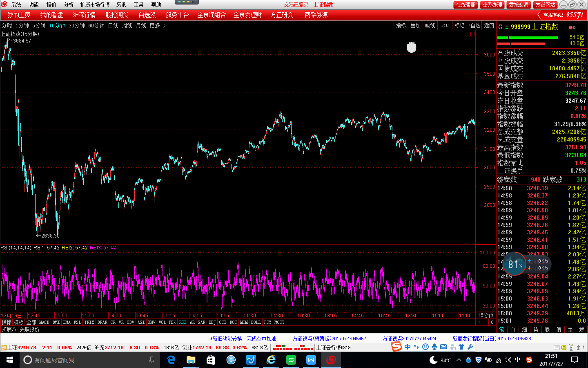Open Sogou skin shirt icon
The image size is (588, 368).
(461, 347)
